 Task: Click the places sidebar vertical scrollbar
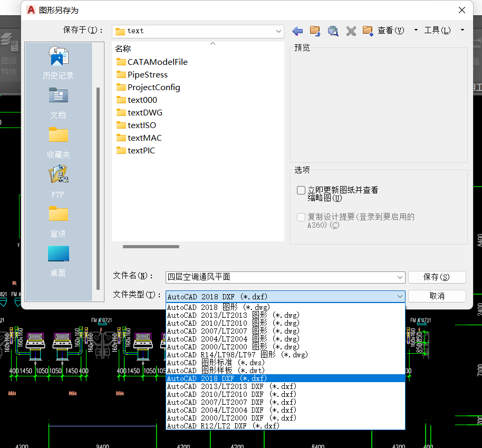click(x=98, y=189)
